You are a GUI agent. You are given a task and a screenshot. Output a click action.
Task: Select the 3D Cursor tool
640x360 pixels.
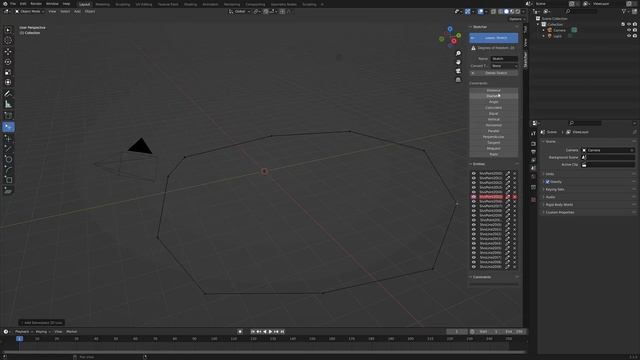(8, 40)
